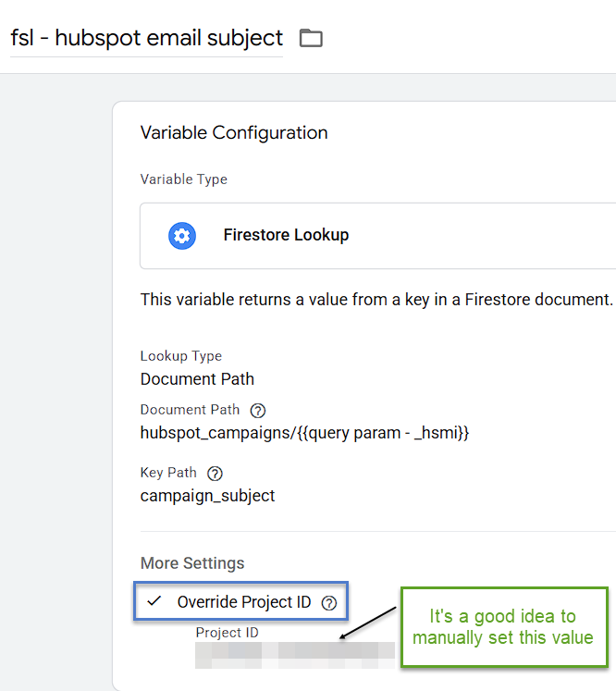Toggle the Override Project ID checkmark
Viewport: 616px width, 691px height.
pyautogui.click(x=154, y=600)
